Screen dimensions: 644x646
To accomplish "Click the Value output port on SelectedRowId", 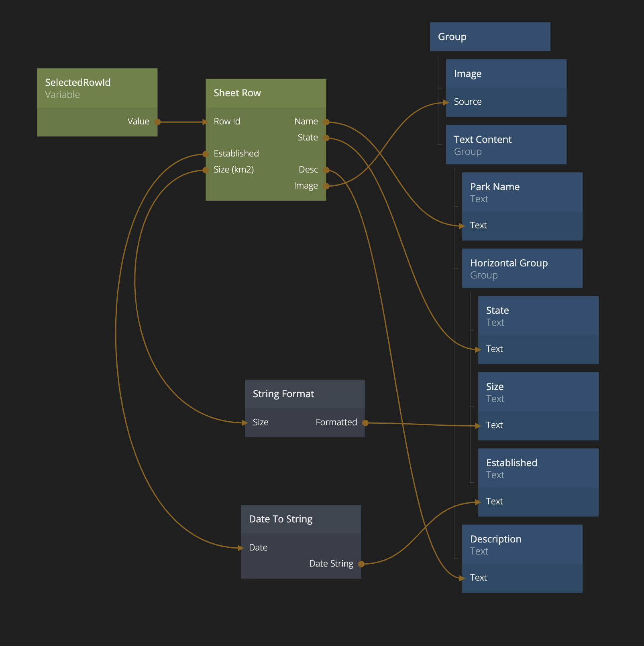I will (157, 122).
